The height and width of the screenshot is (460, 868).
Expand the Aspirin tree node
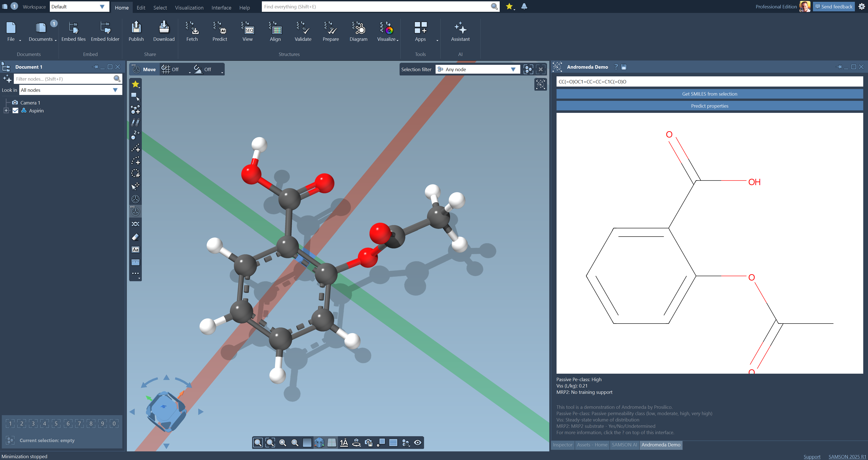(6, 111)
